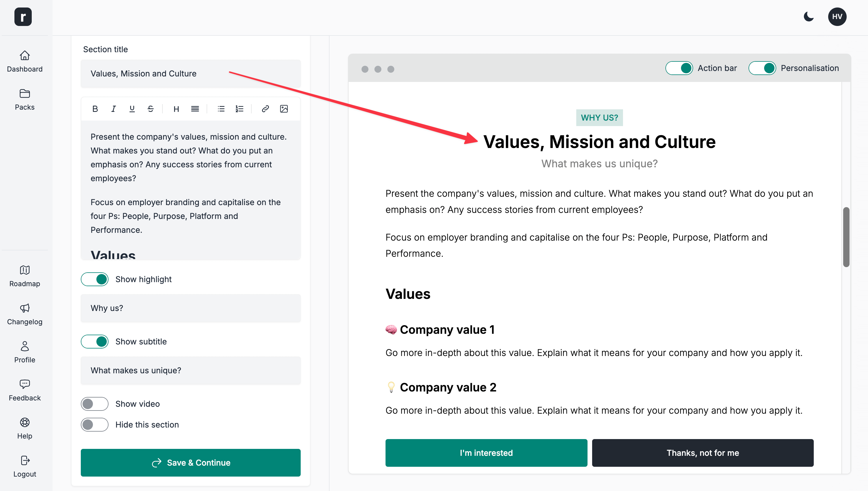Image resolution: width=868 pixels, height=491 pixels.
Task: Toggle the Show highlight switch
Action: coord(94,279)
